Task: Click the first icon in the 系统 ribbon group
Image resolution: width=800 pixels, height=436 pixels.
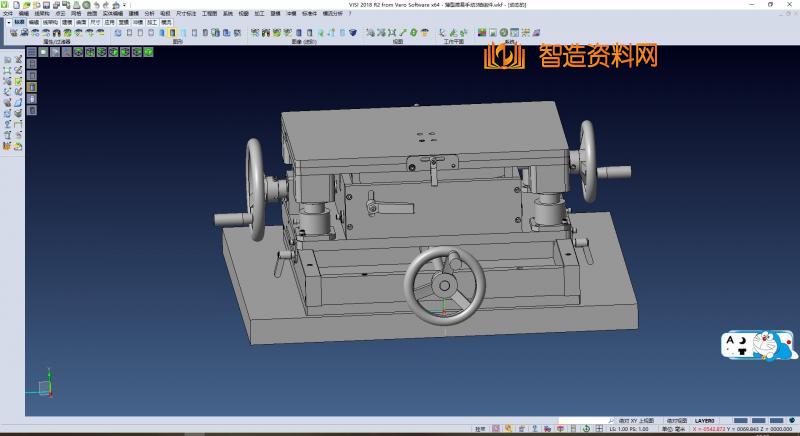Action: click(x=481, y=33)
